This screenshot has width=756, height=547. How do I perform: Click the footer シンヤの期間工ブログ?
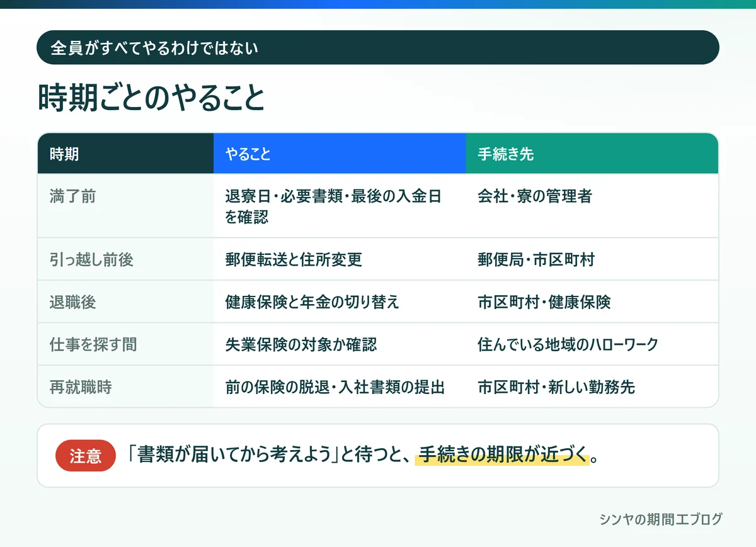click(x=661, y=519)
